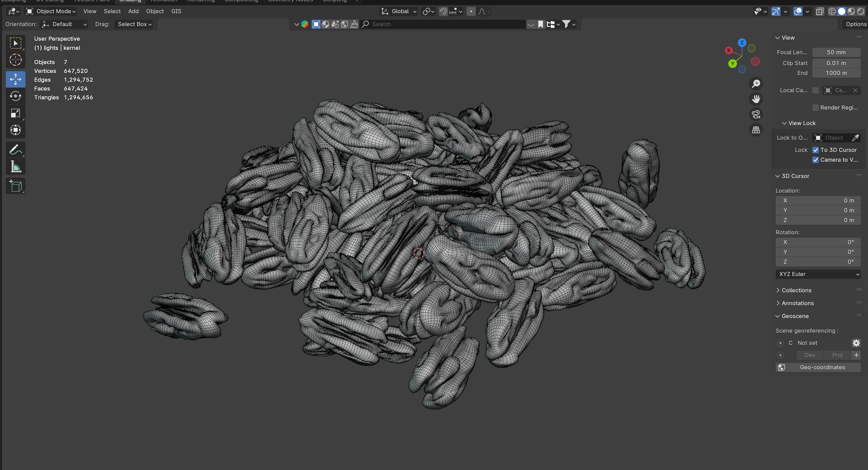This screenshot has height=470, width=868.
Task: Click the Options button
Action: coord(855,24)
